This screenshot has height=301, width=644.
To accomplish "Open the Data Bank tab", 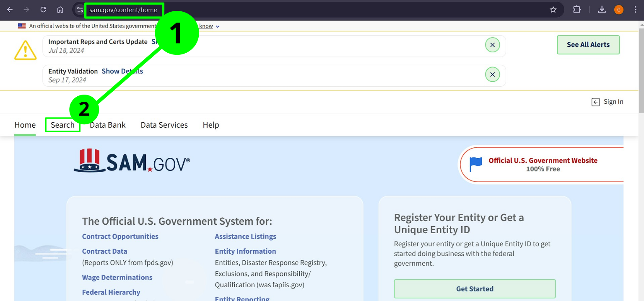I will (107, 125).
